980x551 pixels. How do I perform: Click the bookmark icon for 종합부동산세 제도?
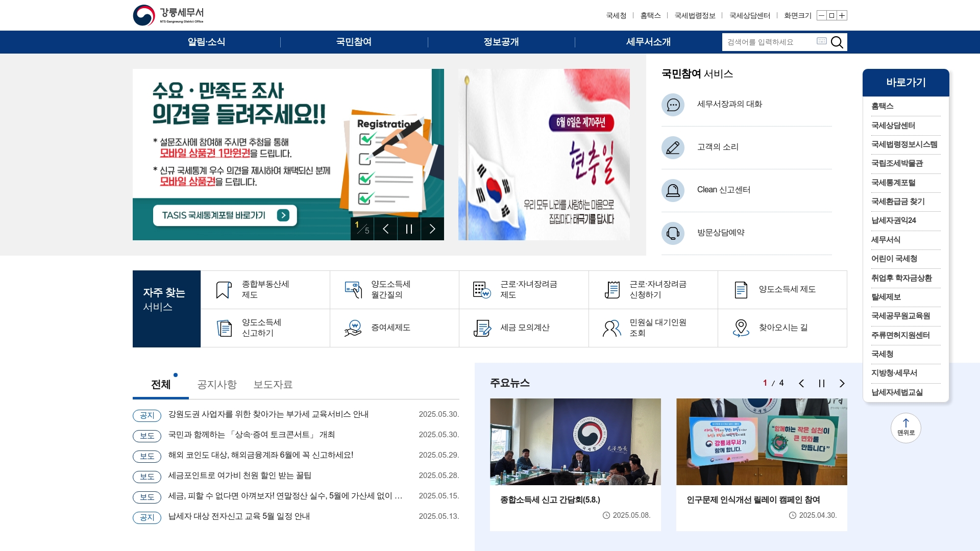point(224,290)
